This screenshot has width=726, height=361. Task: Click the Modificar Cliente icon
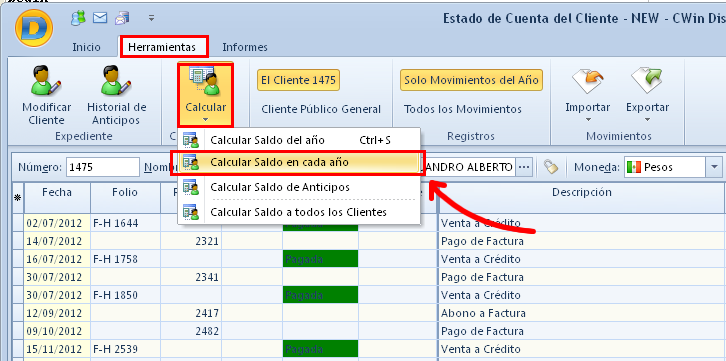click(x=46, y=80)
